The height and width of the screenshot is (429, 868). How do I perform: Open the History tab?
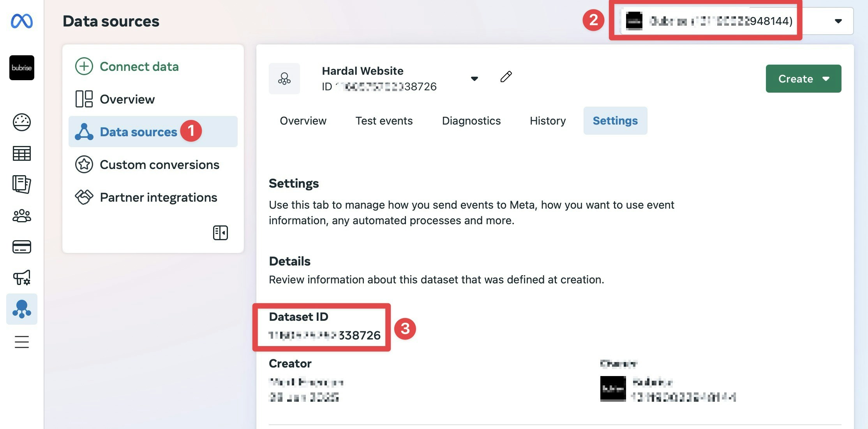click(548, 121)
